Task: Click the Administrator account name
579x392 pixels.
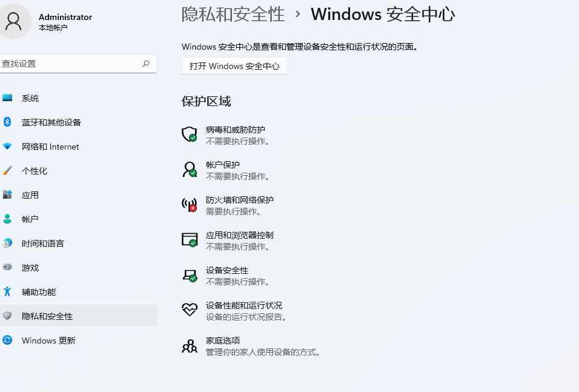Action: click(65, 17)
